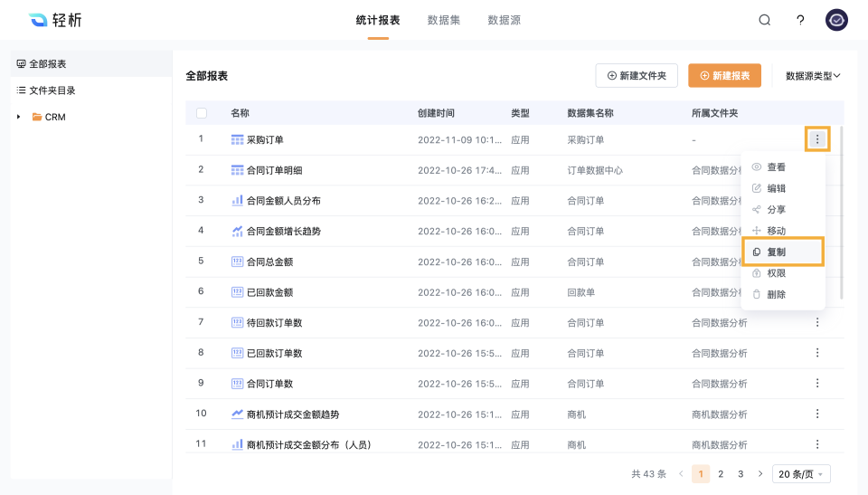Click the table's vertical scrollbar
This screenshot has width=868, height=495.
point(842,214)
